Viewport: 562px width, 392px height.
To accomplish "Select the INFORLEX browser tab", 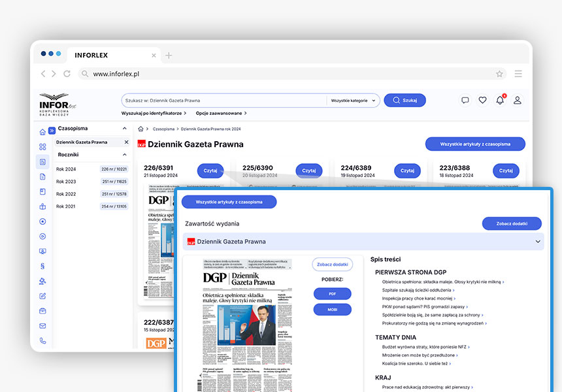I will point(114,55).
